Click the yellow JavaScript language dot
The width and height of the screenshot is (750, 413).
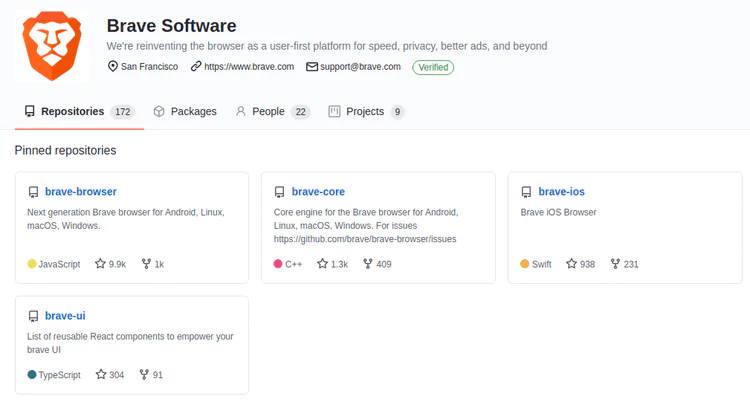tap(32, 264)
